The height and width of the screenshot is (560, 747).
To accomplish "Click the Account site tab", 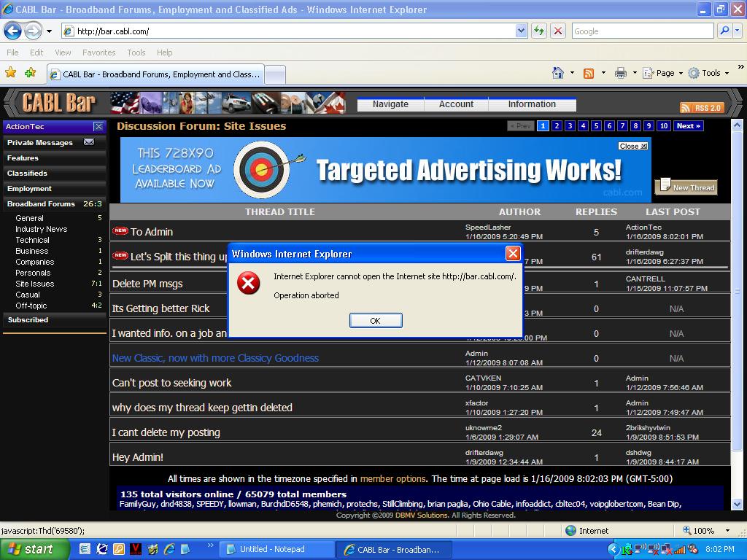I will pos(456,104).
